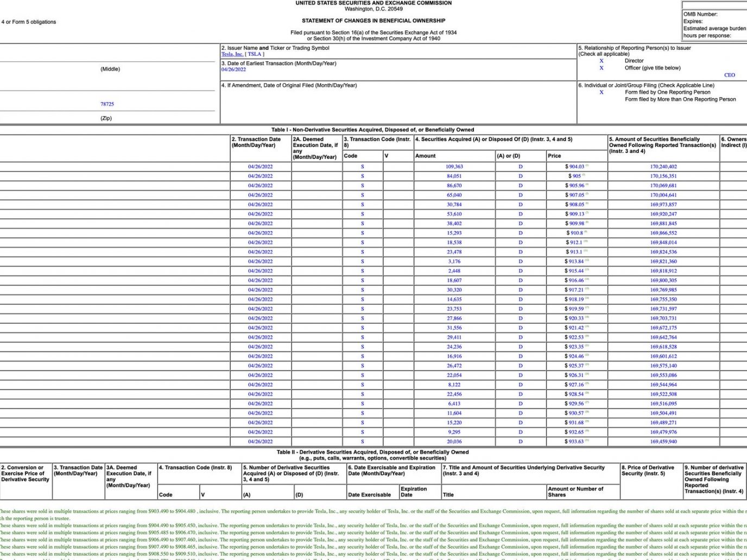Click the amount 15,293
This screenshot has width=747, height=560.
tap(454, 233)
